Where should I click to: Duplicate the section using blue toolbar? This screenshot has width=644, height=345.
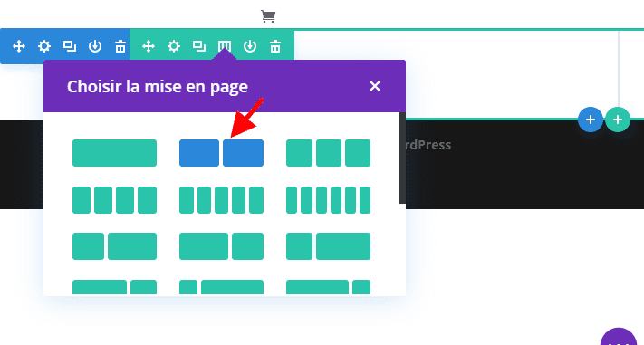[x=70, y=46]
